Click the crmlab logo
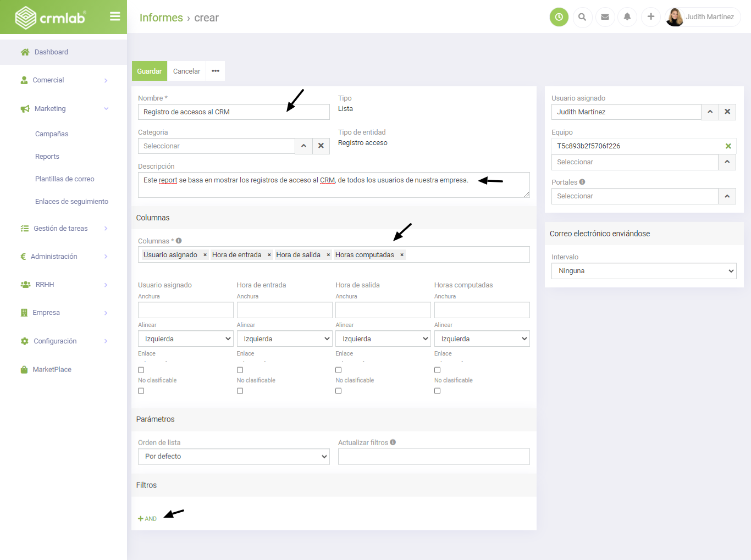 coord(51,18)
